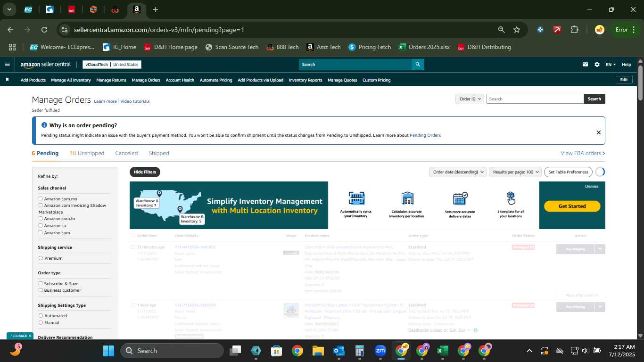The width and height of the screenshot is (644, 362).
Task: Click Set Table Preferences
Action: pos(568,172)
